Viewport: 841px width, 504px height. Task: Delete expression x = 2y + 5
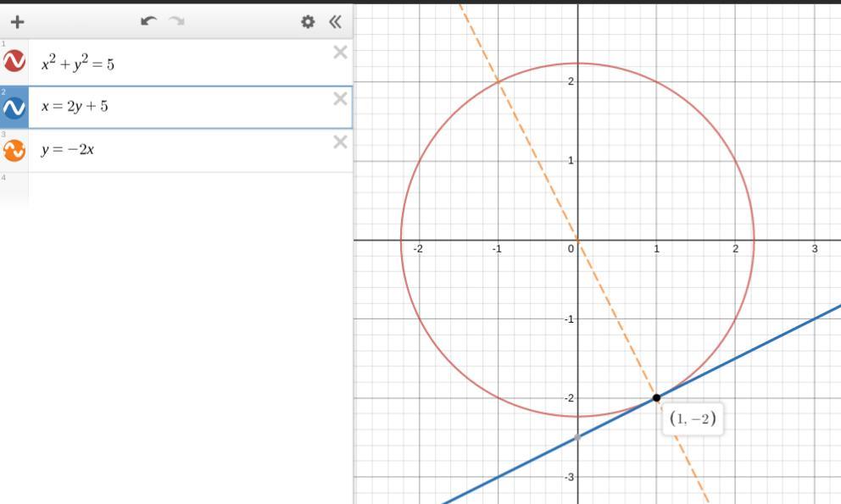click(x=341, y=98)
